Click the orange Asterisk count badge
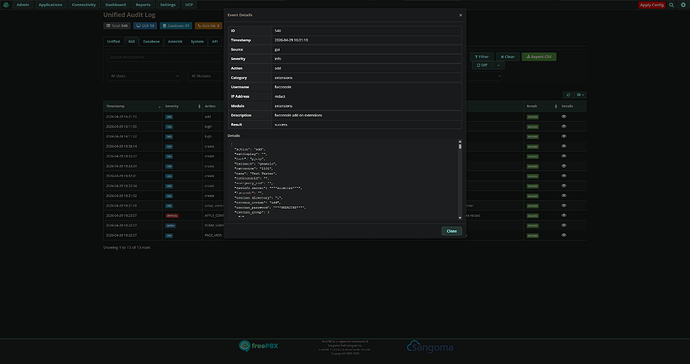The width and height of the screenshot is (690, 364). pyautogui.click(x=209, y=26)
